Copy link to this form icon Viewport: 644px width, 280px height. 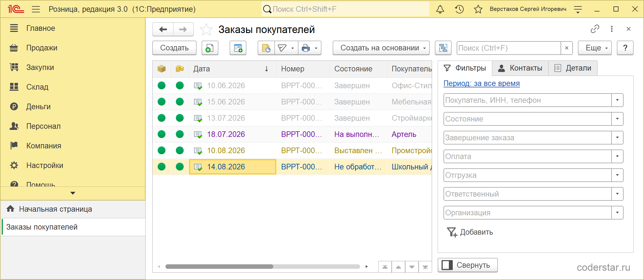(x=595, y=29)
